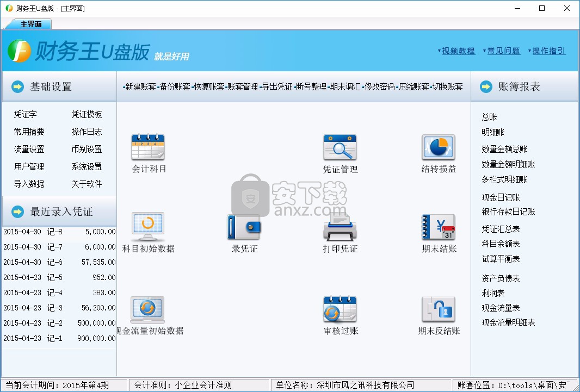Click the 财务王 logo icon

(x=19, y=51)
